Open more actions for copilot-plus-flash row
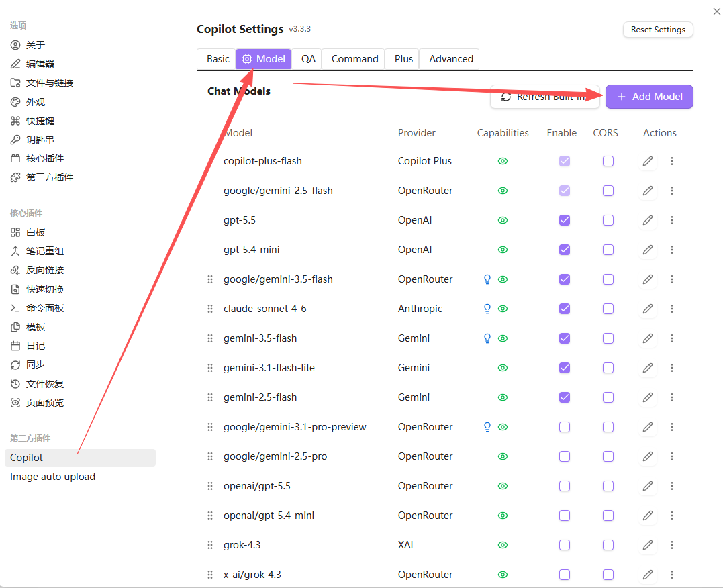This screenshot has width=723, height=588. coord(672,161)
